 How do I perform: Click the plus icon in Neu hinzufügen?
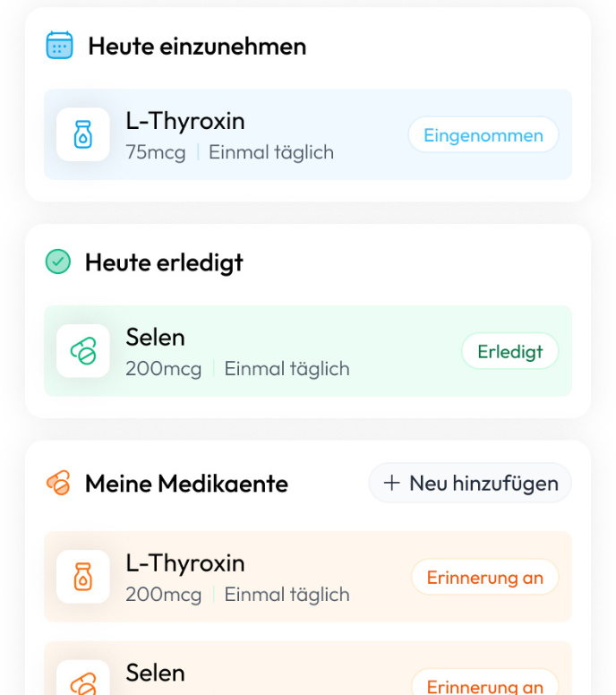[x=391, y=484]
